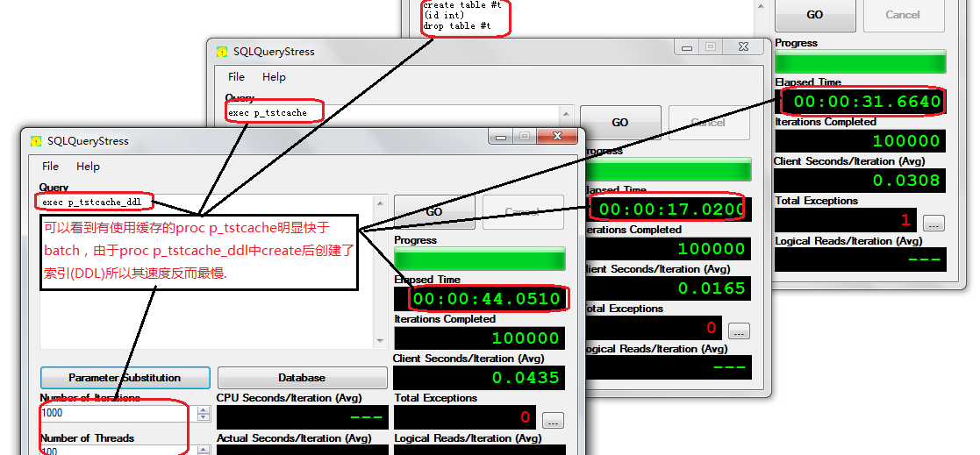Click GO button in front window
The height and width of the screenshot is (455, 980).
point(434,211)
